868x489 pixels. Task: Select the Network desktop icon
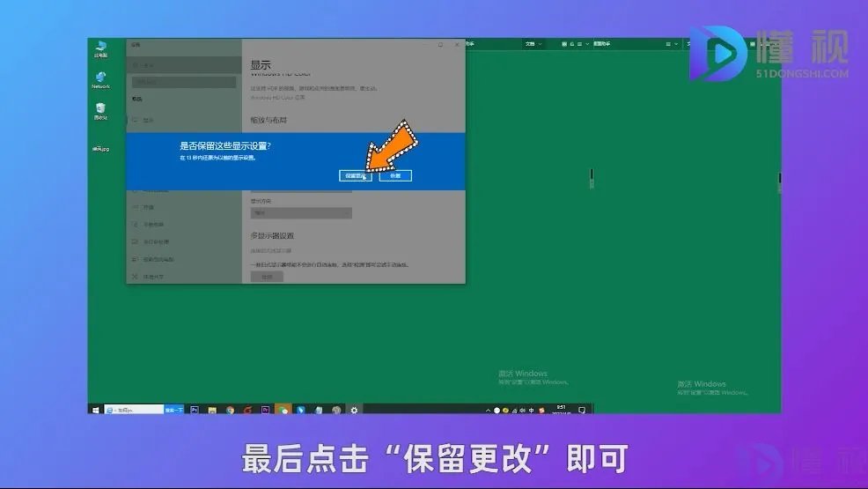click(100, 80)
